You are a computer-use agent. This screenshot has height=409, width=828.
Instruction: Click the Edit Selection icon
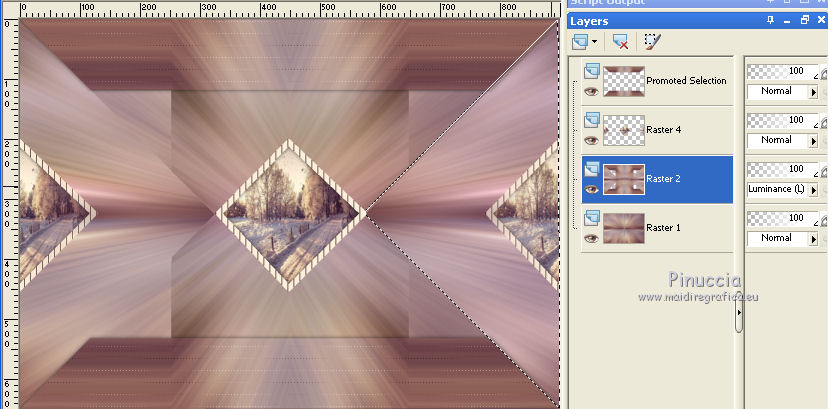(652, 42)
